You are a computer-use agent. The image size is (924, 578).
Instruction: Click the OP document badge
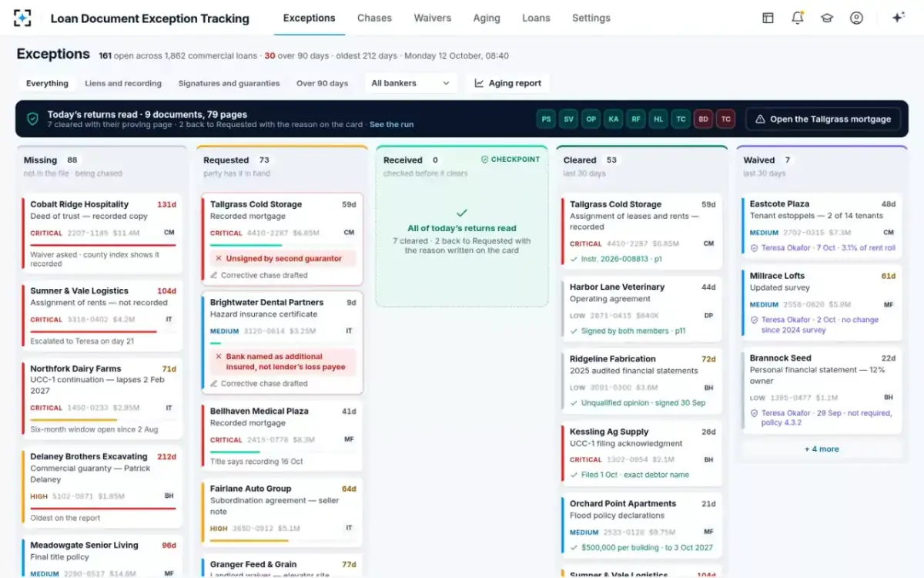click(591, 119)
